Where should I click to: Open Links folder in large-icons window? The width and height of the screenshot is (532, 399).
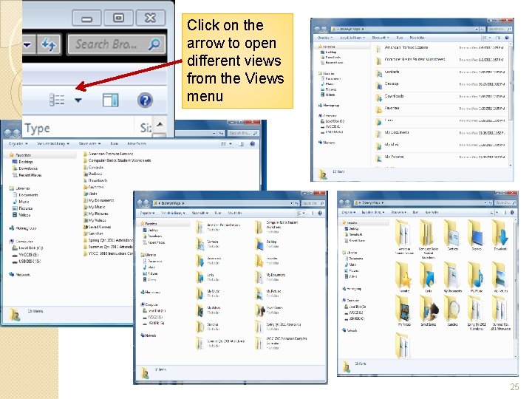point(429,277)
